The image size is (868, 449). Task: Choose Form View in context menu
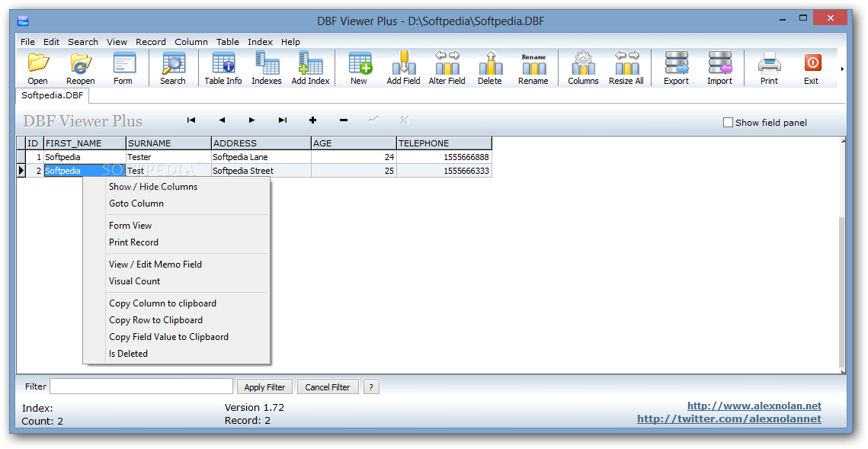click(177, 226)
